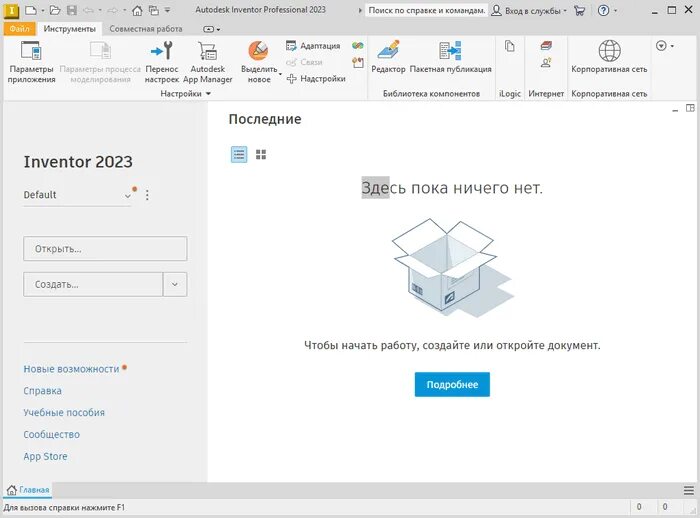700x518 pixels.
Task: Click New document icon in quick access toolbar
Action: 30,10
